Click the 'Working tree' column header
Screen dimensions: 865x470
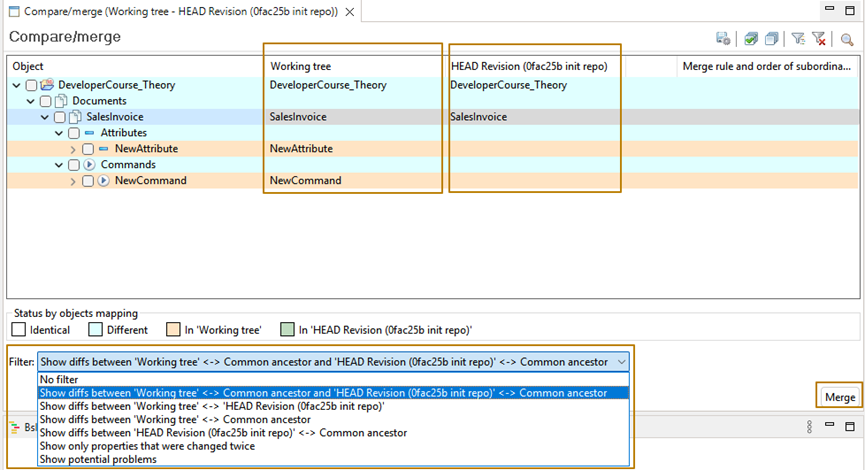pos(302,66)
